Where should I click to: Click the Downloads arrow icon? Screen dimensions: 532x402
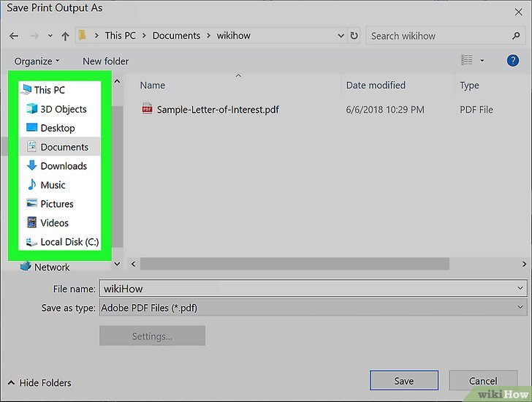coord(32,165)
